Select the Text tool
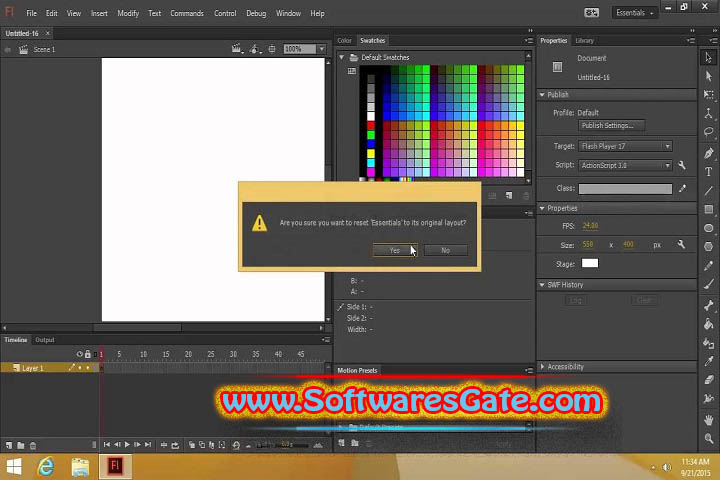This screenshot has height=480, width=720. pyautogui.click(x=709, y=172)
